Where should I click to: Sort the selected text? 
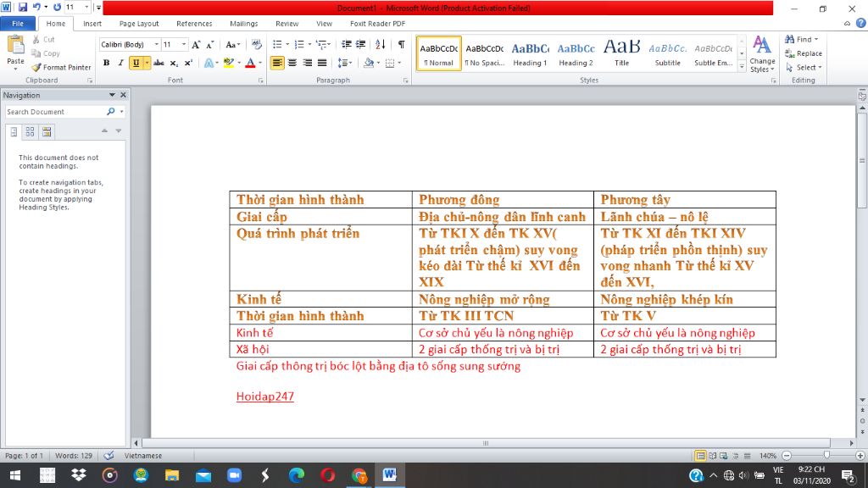pyautogui.click(x=381, y=44)
